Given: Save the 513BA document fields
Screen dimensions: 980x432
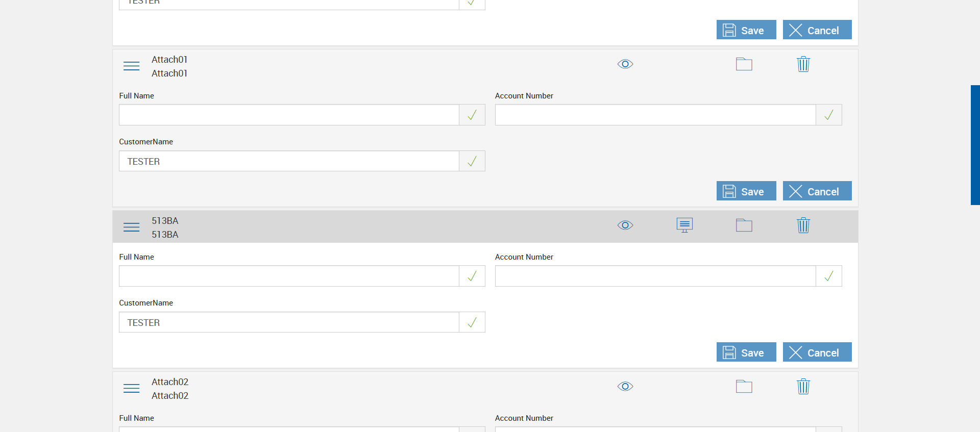Looking at the screenshot, I should point(746,352).
